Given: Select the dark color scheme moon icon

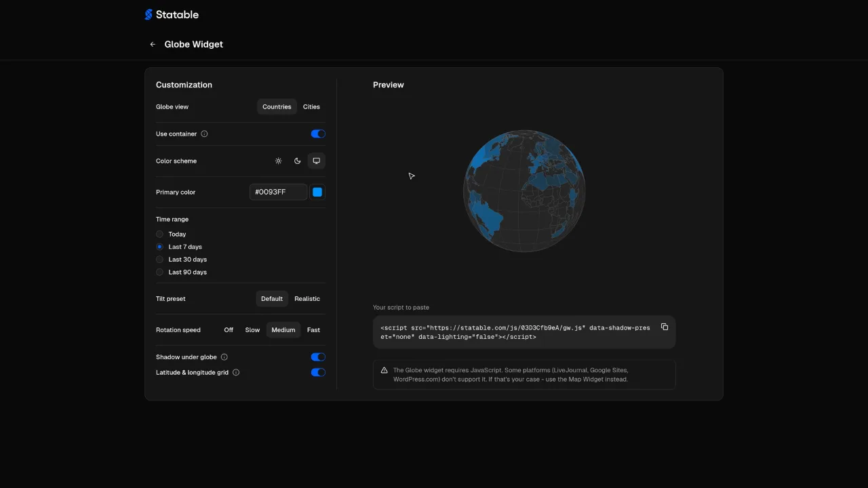Looking at the screenshot, I should point(297,161).
